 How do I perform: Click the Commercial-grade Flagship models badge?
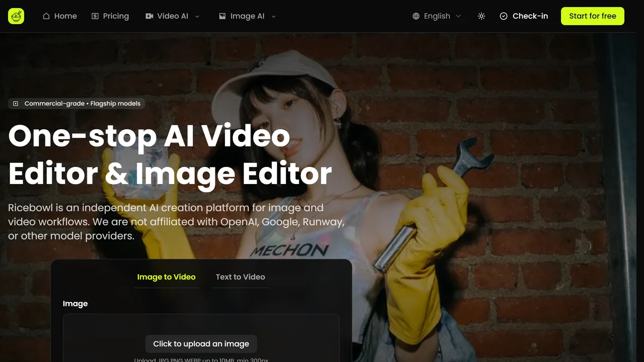(76, 104)
